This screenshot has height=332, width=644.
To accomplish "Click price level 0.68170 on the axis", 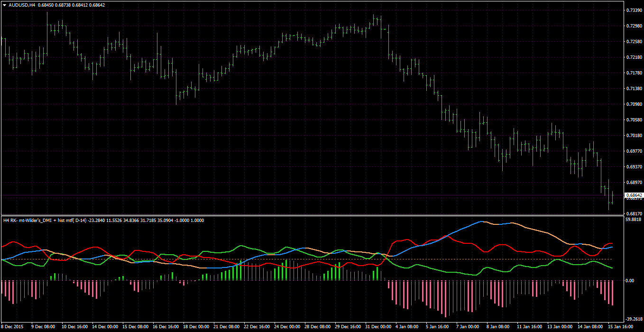I will (634, 214).
